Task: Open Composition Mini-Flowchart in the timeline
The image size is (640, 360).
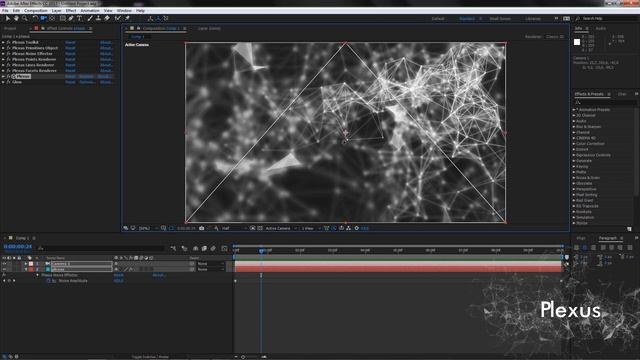Action: pos(173,248)
